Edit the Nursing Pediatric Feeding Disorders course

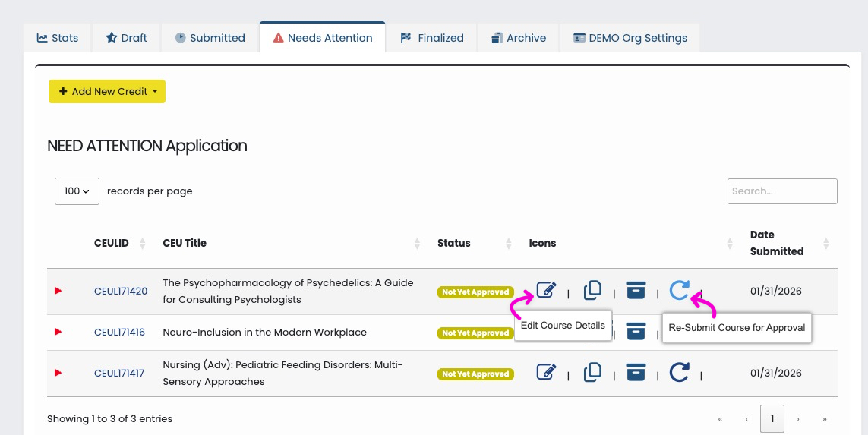pyautogui.click(x=546, y=372)
